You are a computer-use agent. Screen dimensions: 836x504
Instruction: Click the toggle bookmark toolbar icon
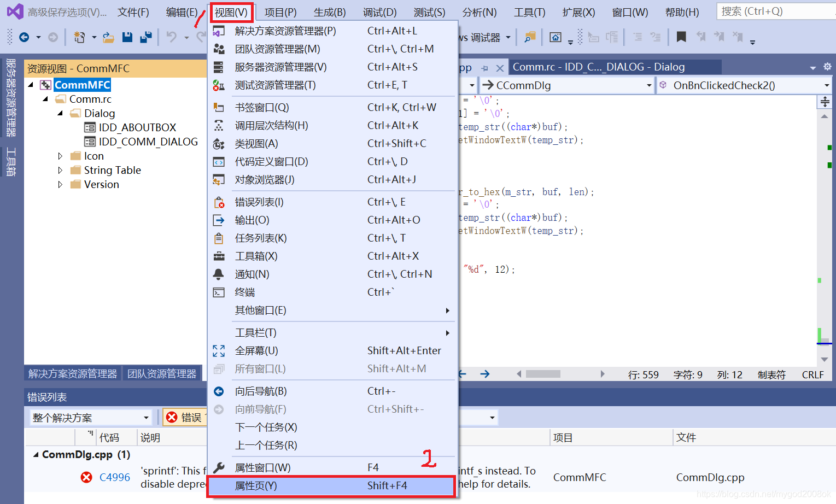pos(681,37)
